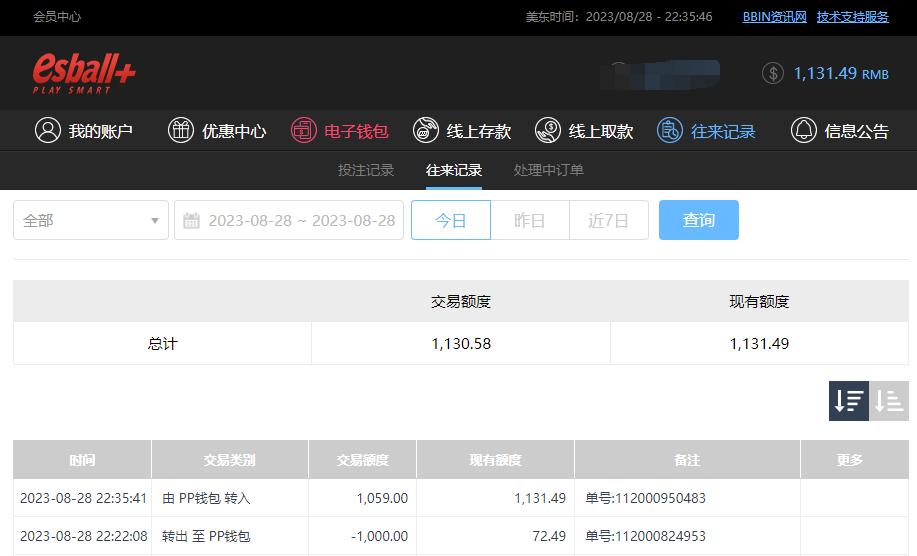Screen dimensions: 917x556
Task: Click 会员中心 text at top
Action: coord(57,17)
